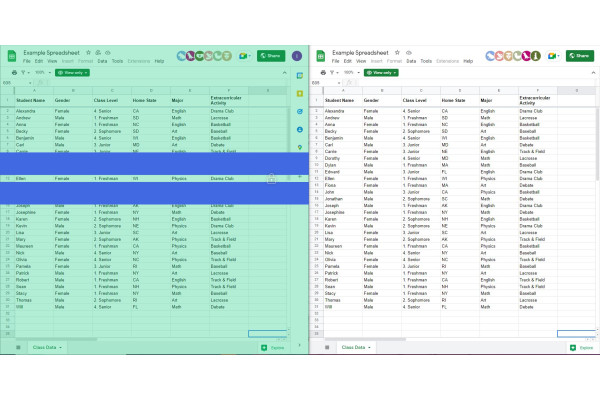Open Tasks side panel icon
Image resolution: width=600 pixels, height=400 pixels.
tap(300, 111)
